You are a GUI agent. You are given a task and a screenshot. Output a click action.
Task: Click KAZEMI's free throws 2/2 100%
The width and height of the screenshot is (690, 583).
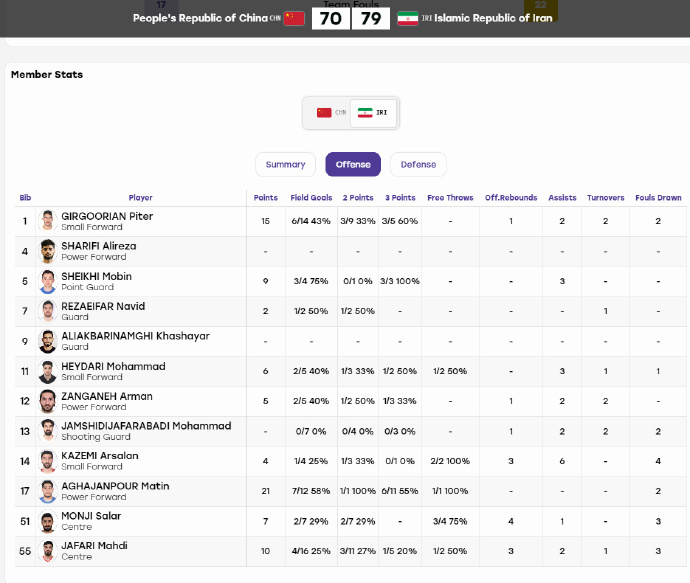click(450, 461)
